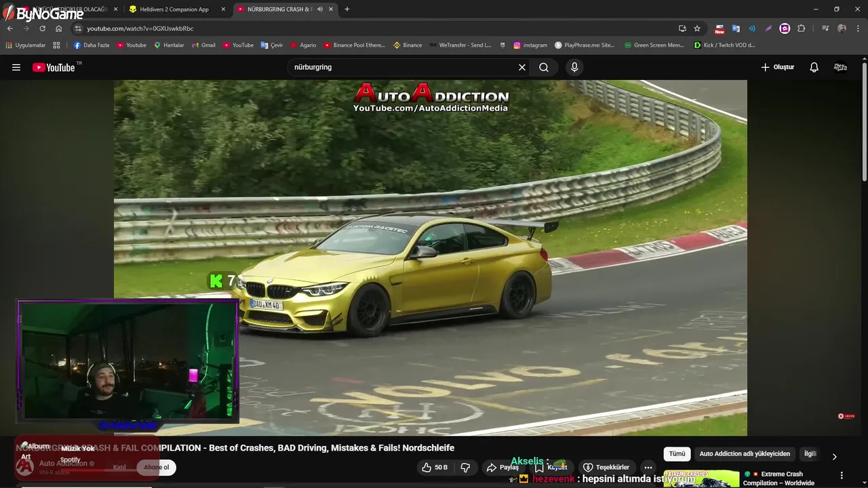The height and width of the screenshot is (488, 868).
Task: Open Uygulamalar apps bookmark
Action: point(26,45)
